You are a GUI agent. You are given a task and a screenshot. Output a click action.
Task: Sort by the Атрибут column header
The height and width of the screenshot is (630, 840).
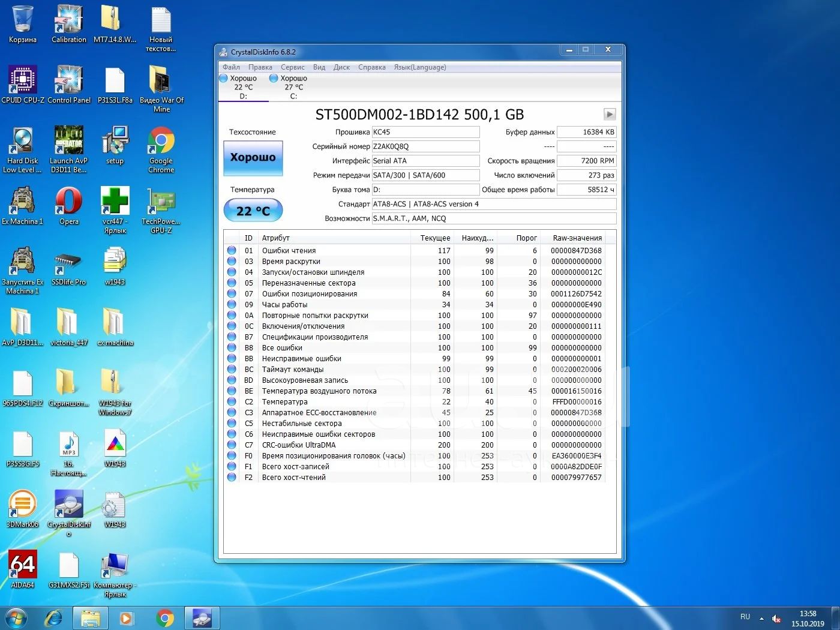pos(335,238)
